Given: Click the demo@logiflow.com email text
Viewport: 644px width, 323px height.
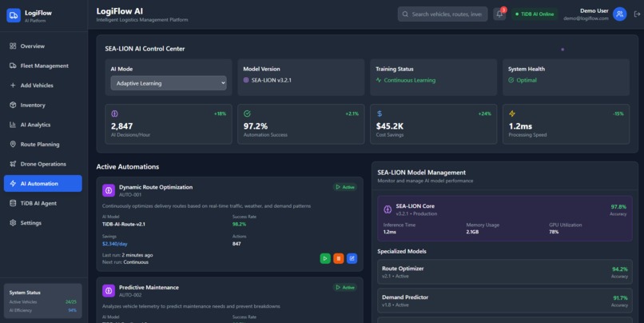Looking at the screenshot, I should (x=586, y=18).
